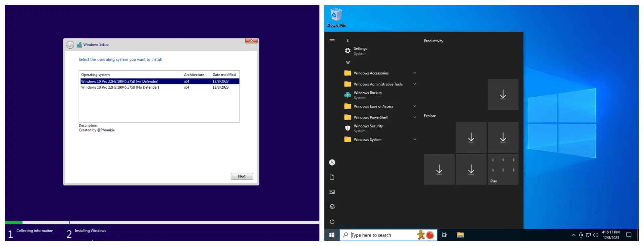Open the Start menu hamburger button
The width and height of the screenshot is (644, 246).
(332, 41)
